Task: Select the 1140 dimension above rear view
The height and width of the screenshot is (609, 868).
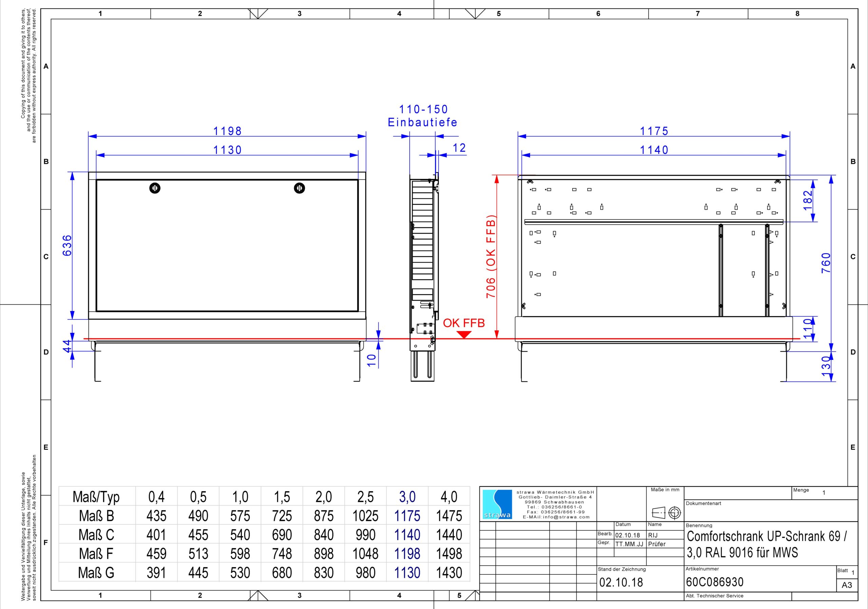Action: pyautogui.click(x=654, y=150)
